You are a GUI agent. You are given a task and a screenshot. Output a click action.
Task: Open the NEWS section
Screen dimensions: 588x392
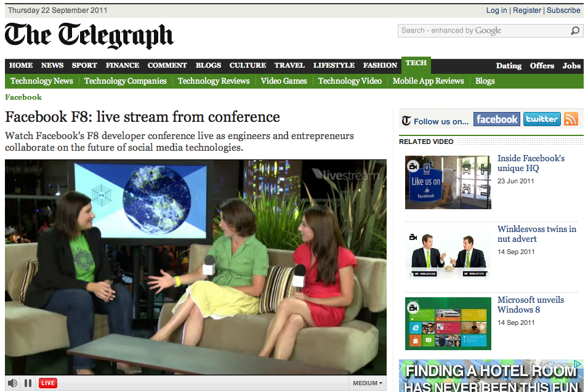coord(52,65)
